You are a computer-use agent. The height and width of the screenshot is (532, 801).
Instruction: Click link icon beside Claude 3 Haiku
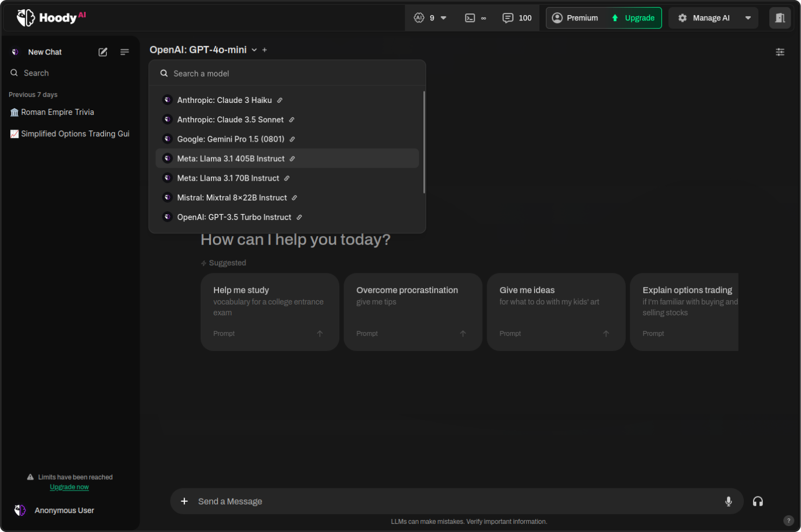[279, 100]
